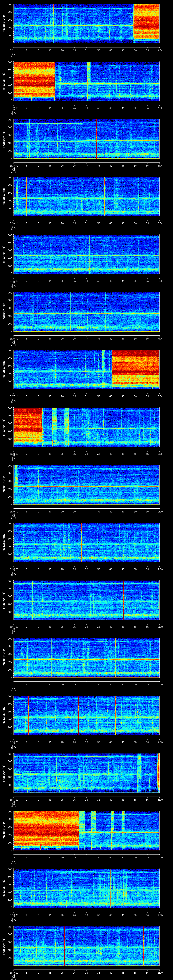
Task: Click the '2:00' end time label
Action: pos(160,50)
